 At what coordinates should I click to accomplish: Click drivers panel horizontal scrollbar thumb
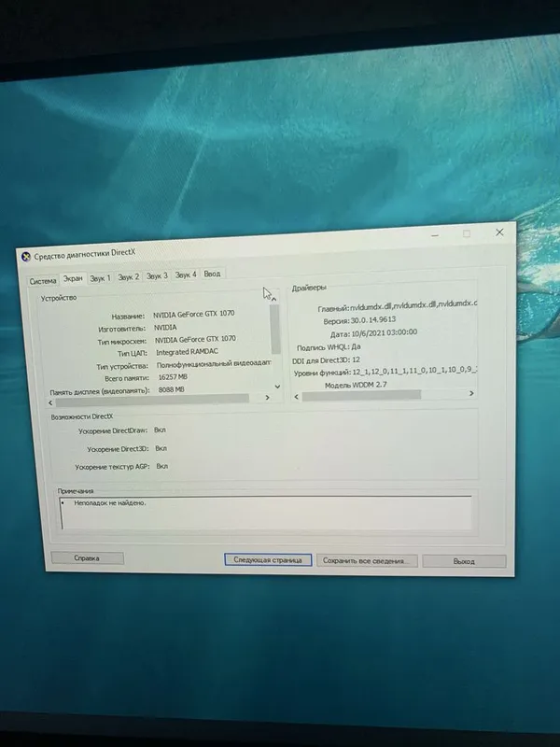click(x=361, y=395)
